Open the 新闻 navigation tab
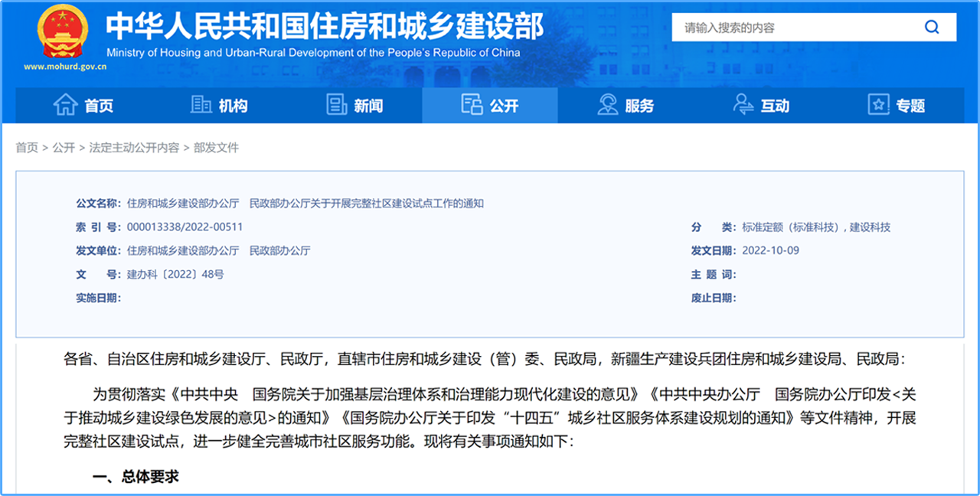This screenshot has width=980, height=496. 368,106
